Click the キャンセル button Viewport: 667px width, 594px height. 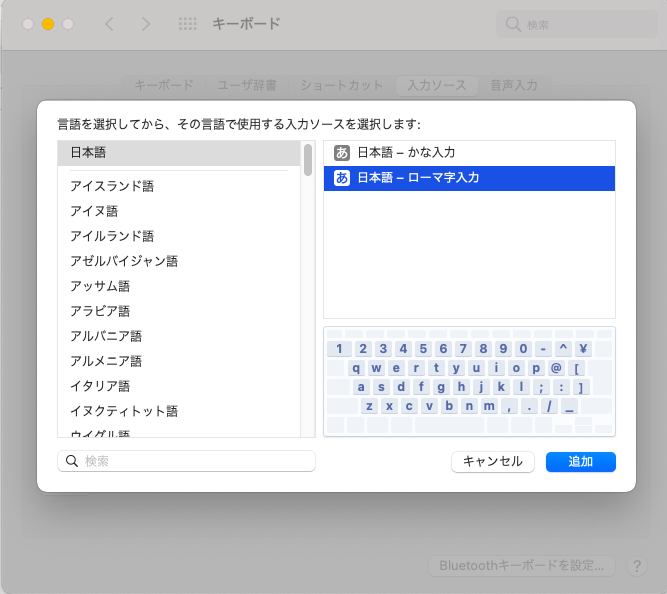point(493,462)
